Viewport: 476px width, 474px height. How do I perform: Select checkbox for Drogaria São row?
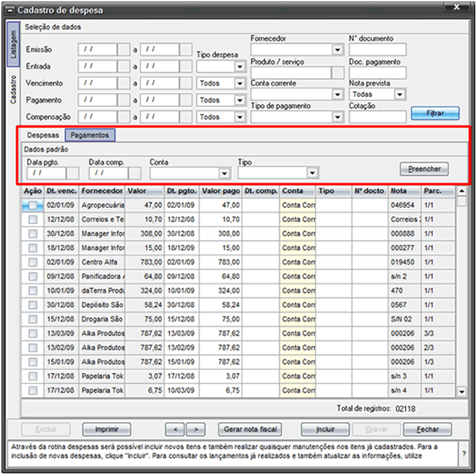click(33, 319)
